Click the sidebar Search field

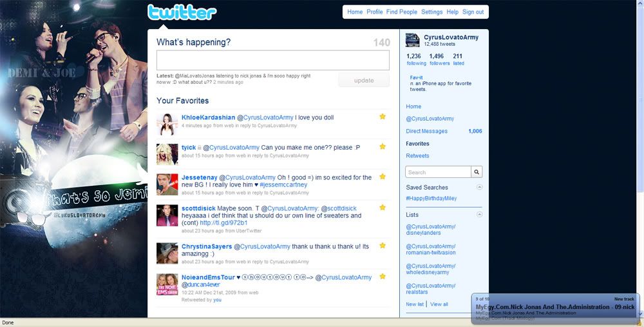pos(438,172)
